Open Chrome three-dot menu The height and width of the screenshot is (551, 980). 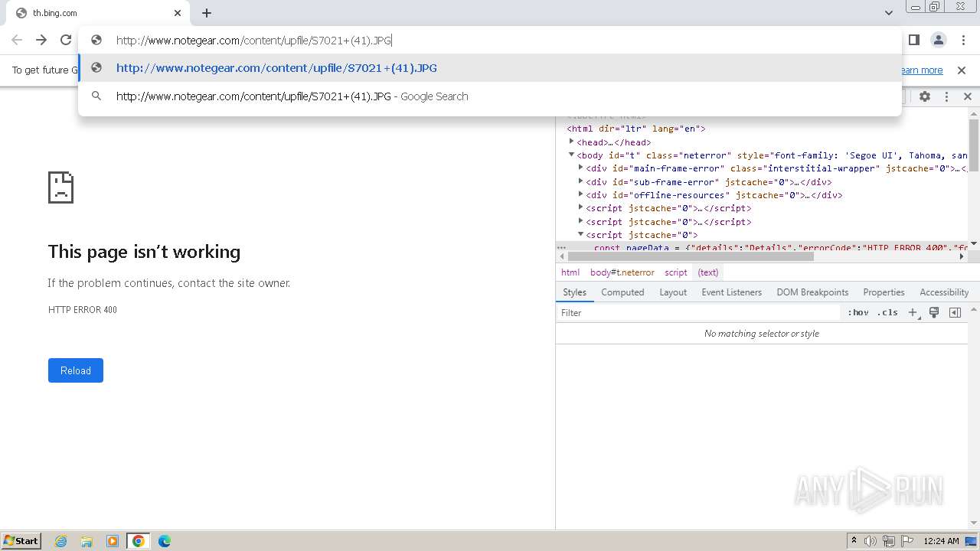(963, 40)
